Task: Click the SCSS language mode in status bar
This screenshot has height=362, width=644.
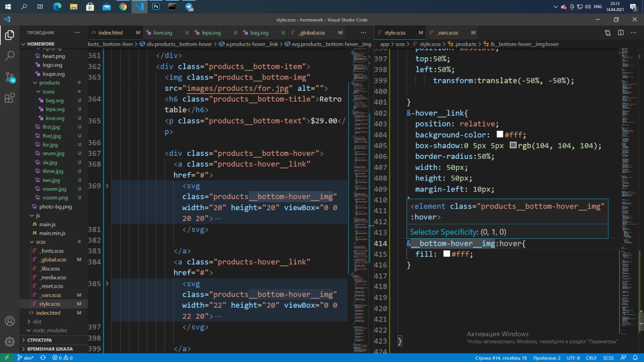Action: [x=608, y=358]
